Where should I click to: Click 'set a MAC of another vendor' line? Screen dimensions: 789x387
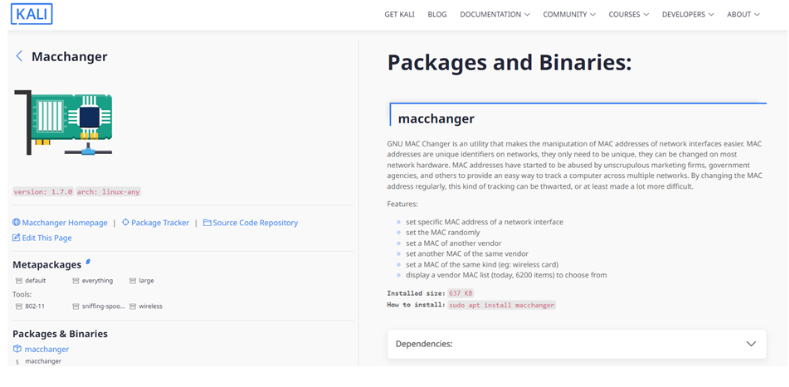453,243
